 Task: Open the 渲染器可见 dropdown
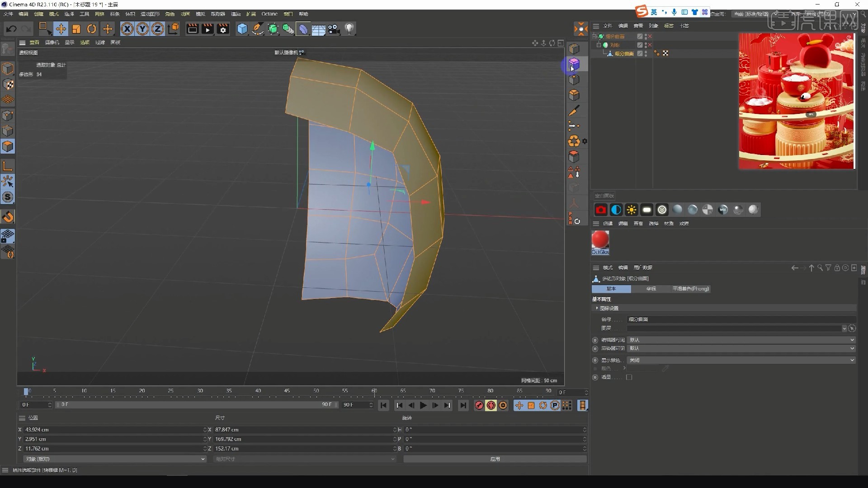coord(741,348)
